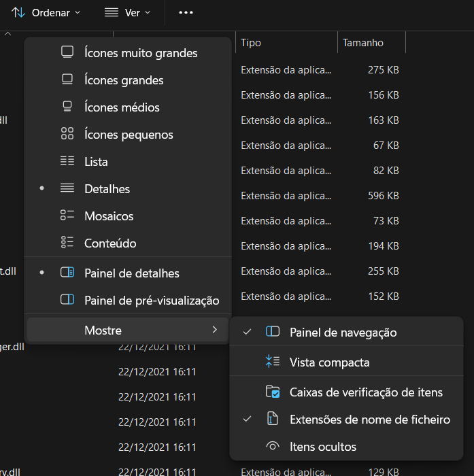This screenshot has width=474, height=476.
Task: Click the 129 KB size cell
Action: pyautogui.click(x=383, y=472)
